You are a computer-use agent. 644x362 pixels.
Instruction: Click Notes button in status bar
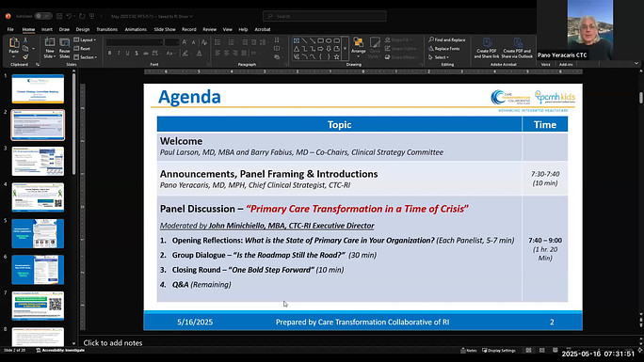click(x=469, y=350)
